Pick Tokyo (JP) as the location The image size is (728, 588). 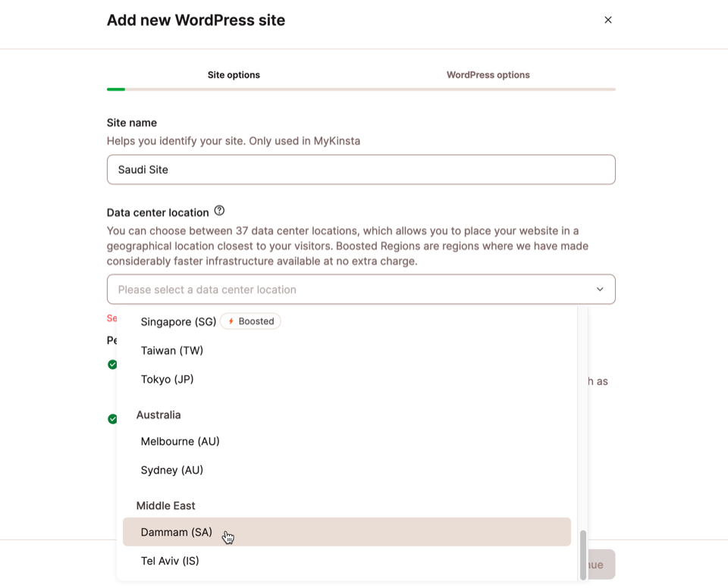point(167,379)
